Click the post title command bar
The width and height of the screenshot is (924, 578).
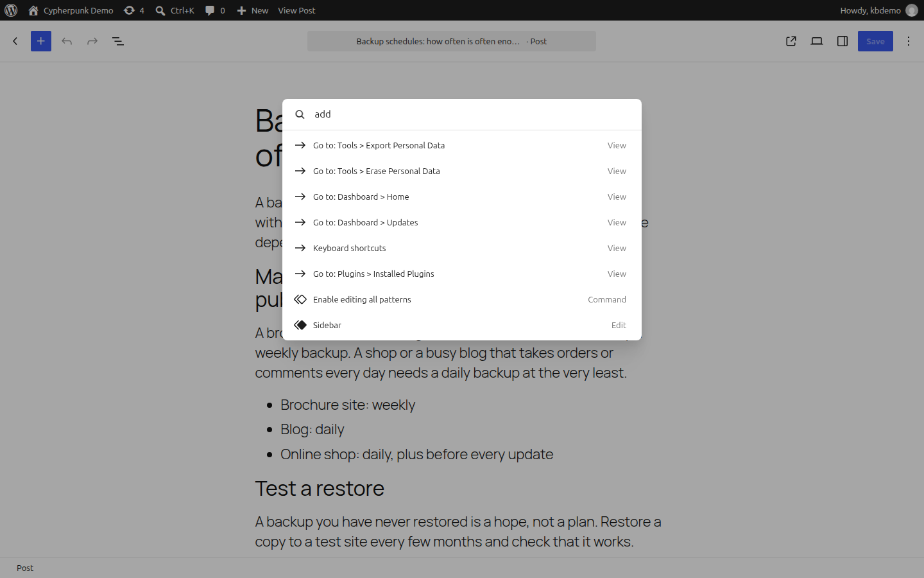point(452,41)
